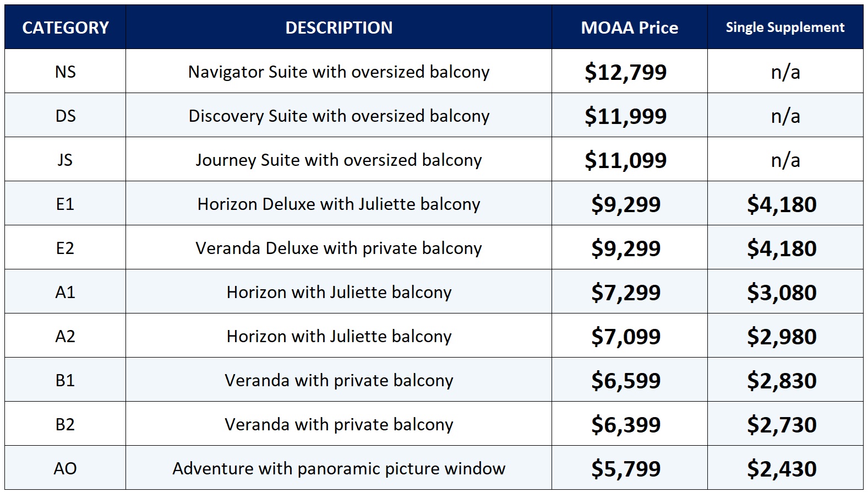Click the Veranda Deluxe description cell
This screenshot has height=492, width=868.
[339, 248]
